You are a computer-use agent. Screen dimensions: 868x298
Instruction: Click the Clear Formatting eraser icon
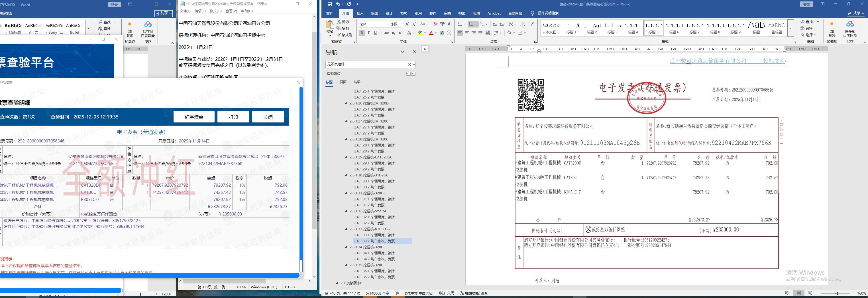point(435,24)
